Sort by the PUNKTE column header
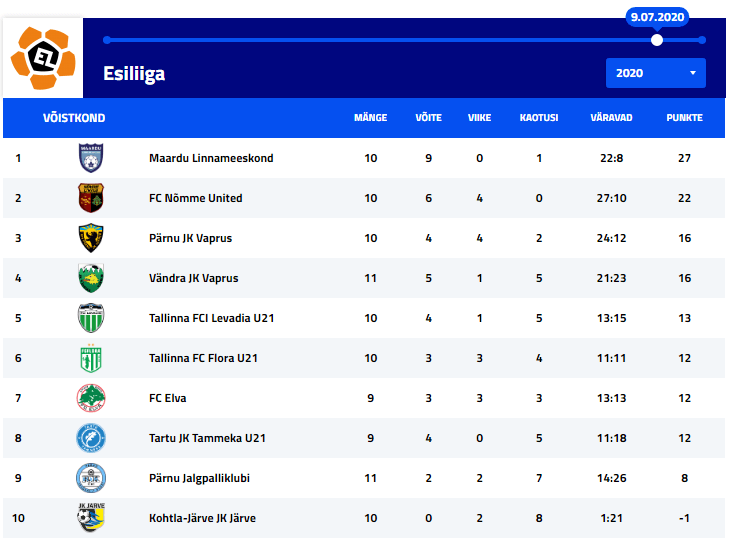 point(684,118)
